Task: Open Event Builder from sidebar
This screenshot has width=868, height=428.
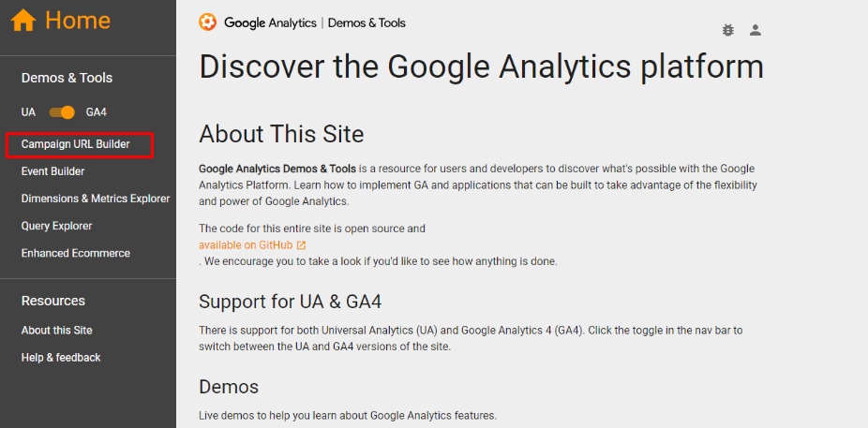Action: point(52,171)
